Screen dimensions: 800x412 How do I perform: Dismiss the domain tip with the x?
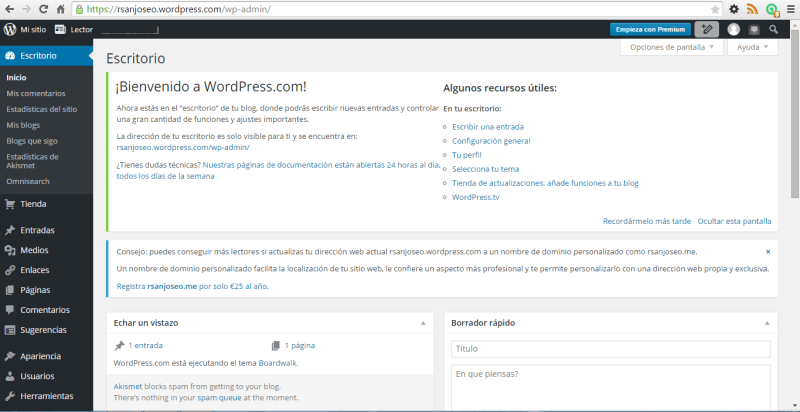pyautogui.click(x=768, y=252)
